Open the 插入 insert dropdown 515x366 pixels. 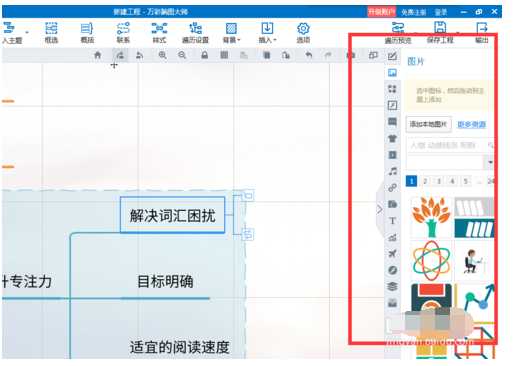267,32
